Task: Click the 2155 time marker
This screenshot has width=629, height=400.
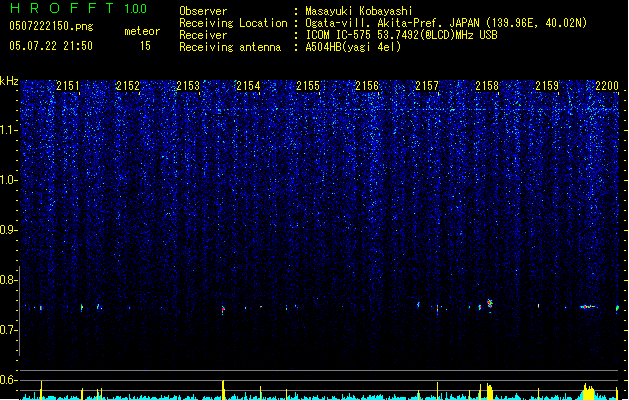Action: (308, 86)
